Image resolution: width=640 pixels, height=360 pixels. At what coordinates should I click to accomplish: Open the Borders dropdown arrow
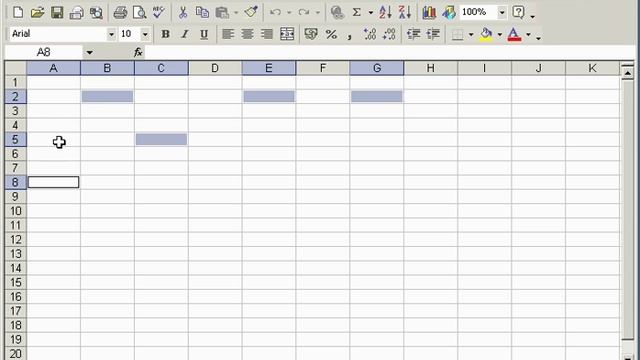[x=471, y=35]
